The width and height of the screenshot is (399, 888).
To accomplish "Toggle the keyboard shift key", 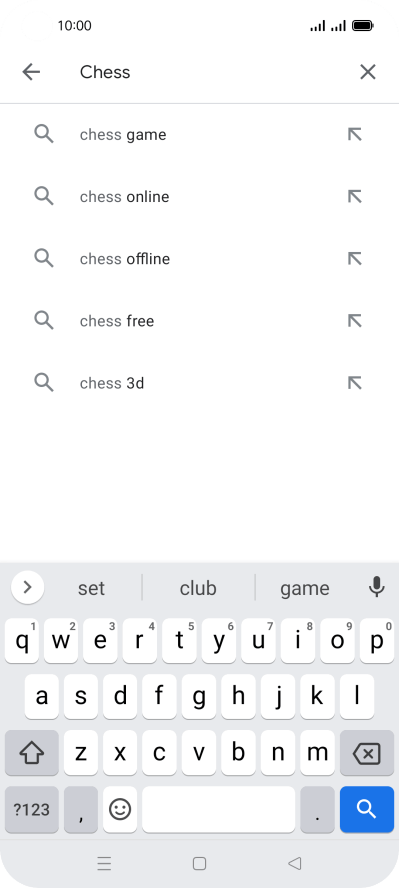I will 32,753.
